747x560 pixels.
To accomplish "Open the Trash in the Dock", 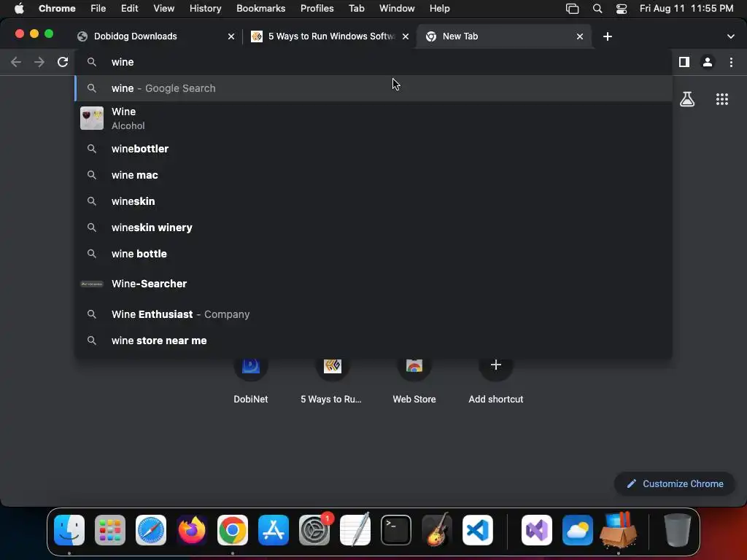I will coord(678,530).
